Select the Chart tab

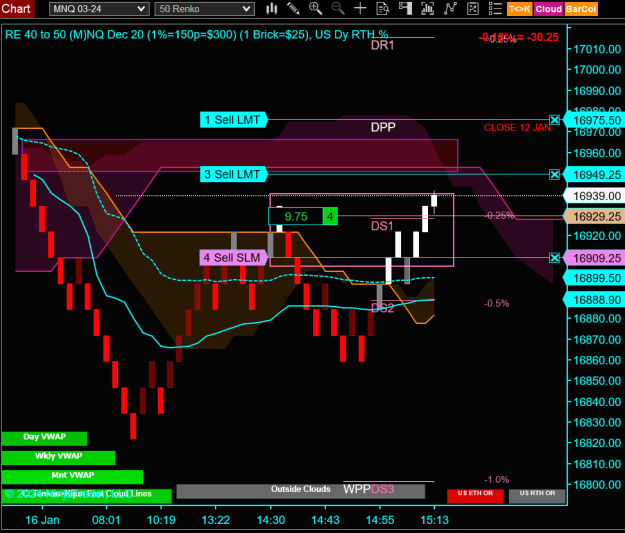tap(17, 9)
